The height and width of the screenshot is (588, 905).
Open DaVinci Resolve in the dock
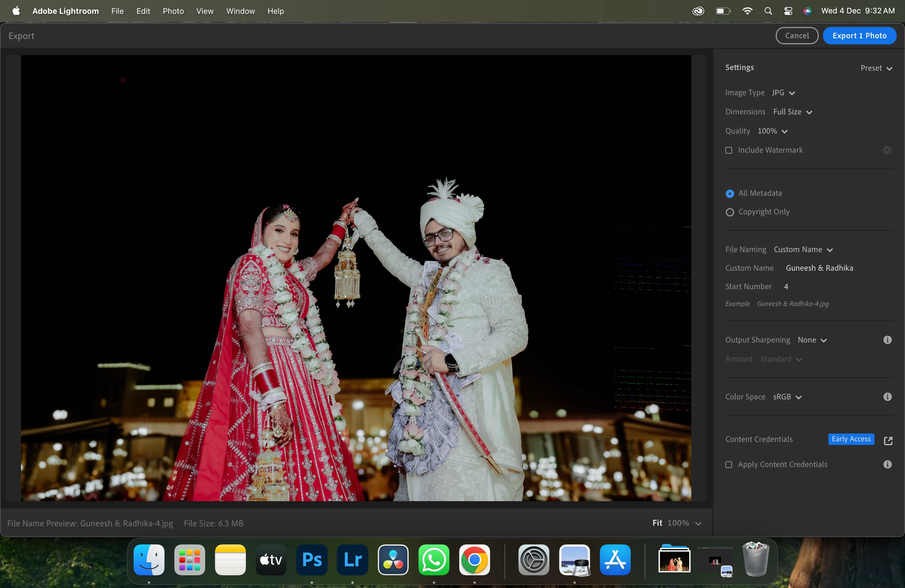click(x=393, y=560)
